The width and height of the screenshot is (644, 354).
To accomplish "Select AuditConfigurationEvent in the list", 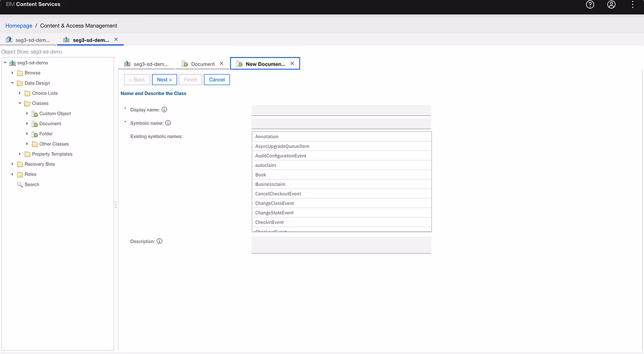I will pos(342,155).
